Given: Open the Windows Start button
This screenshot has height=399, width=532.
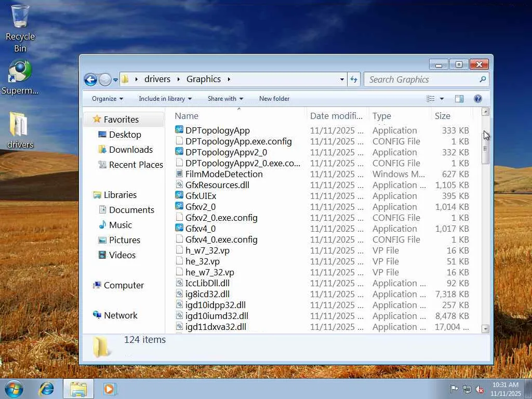Looking at the screenshot, I should click(x=14, y=389).
